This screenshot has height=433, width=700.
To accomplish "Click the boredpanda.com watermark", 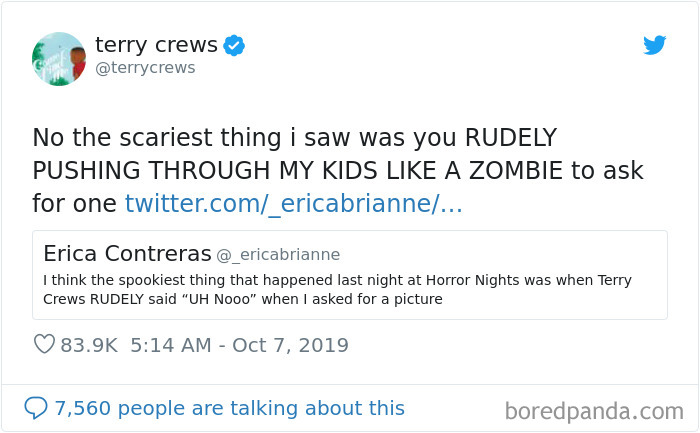I will [594, 410].
